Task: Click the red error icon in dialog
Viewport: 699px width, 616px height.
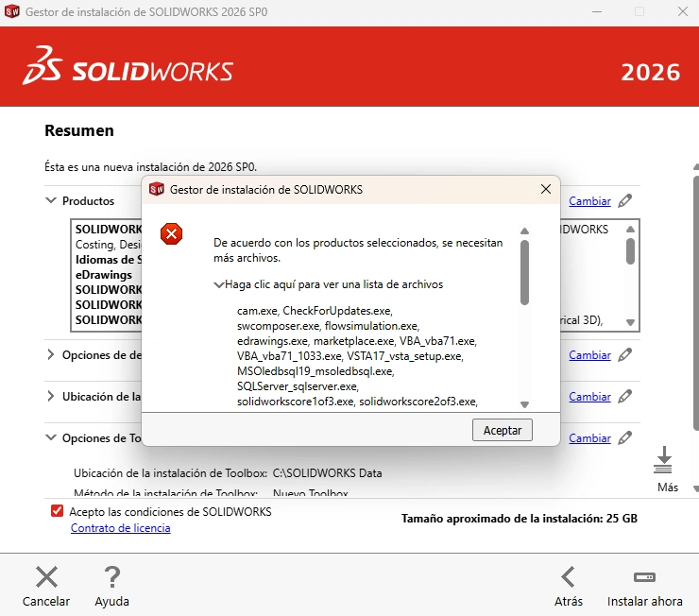Action: (171, 233)
